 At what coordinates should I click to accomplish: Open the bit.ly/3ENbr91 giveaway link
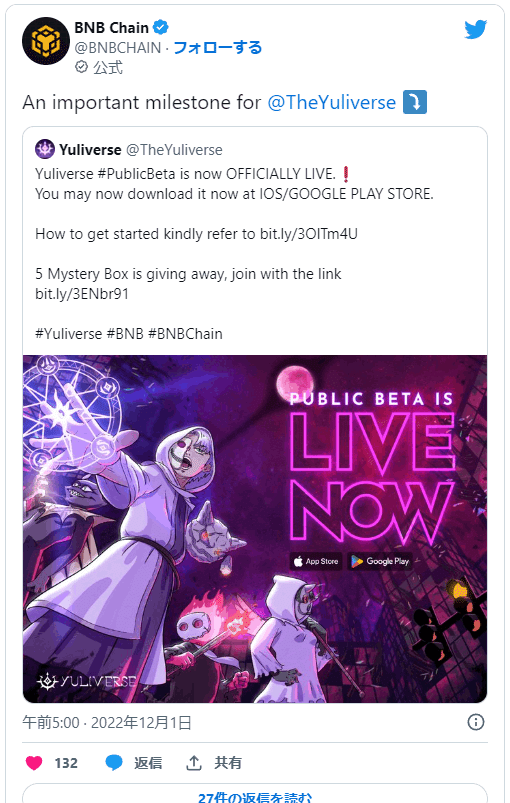click(82, 294)
